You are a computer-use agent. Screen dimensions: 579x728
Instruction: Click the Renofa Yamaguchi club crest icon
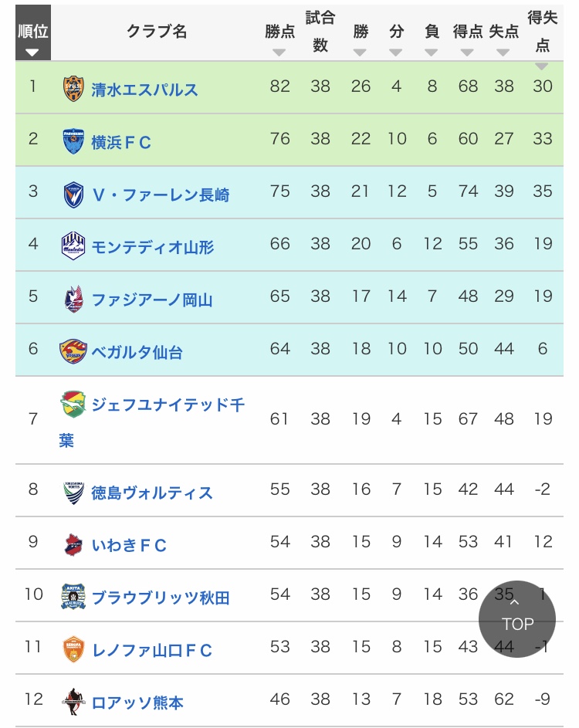click(73, 650)
